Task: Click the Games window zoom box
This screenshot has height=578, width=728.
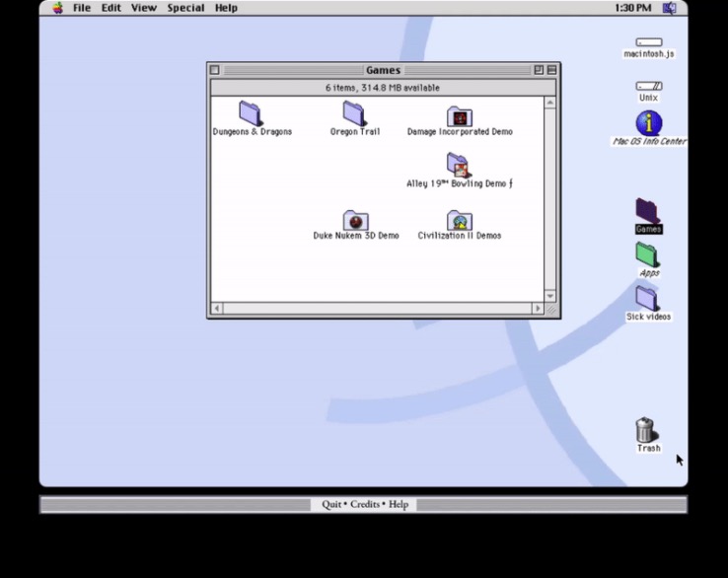Action: pos(539,70)
